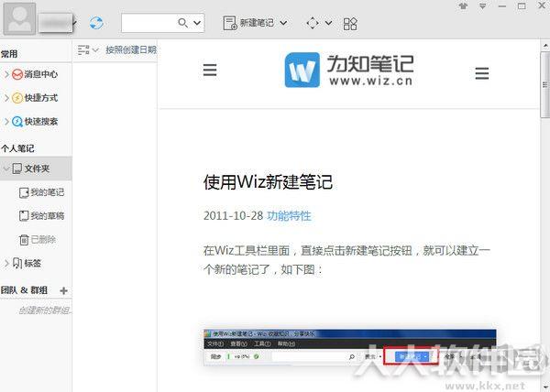Viewport: 550px width, 392px height.
Task: Click the skin shirt icon in the title bar
Action: coord(463,6)
